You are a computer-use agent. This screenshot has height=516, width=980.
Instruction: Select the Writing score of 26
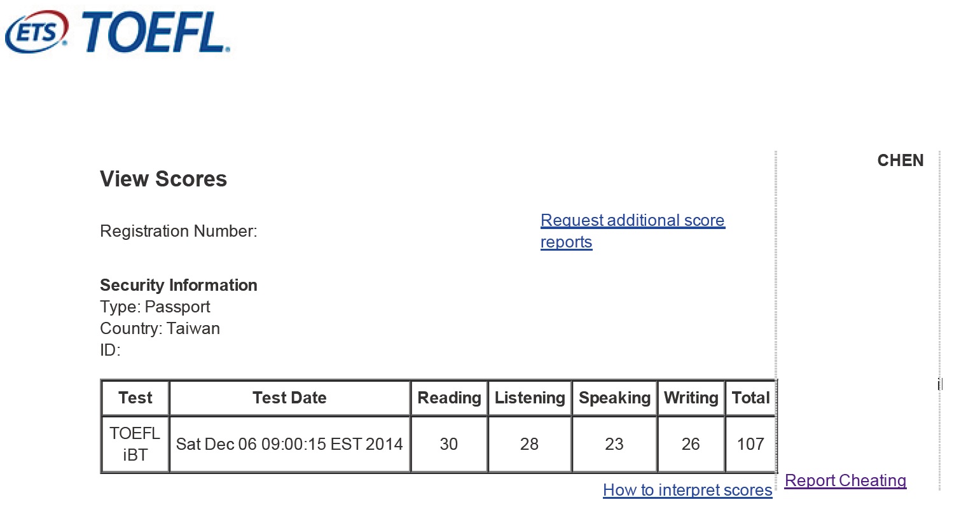[x=691, y=444]
